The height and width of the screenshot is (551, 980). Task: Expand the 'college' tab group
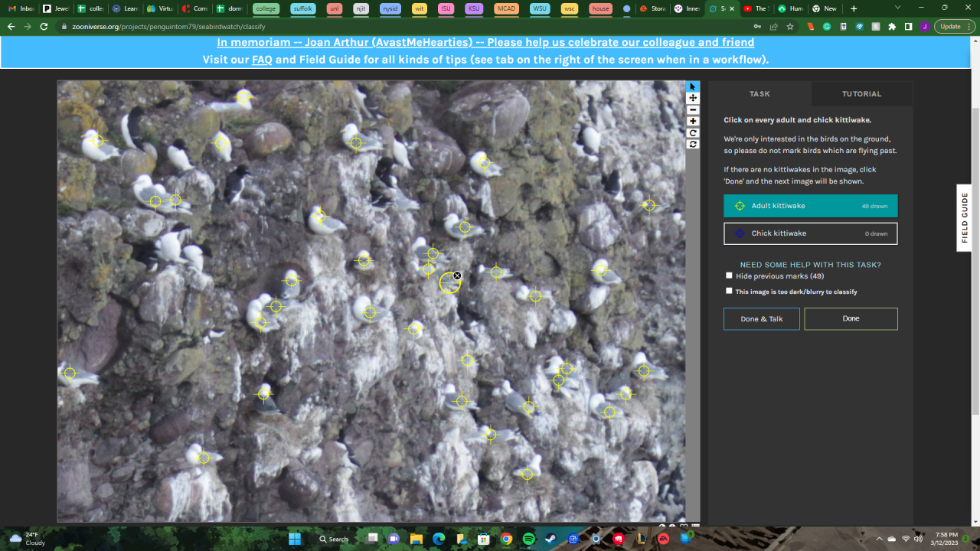coord(266,8)
